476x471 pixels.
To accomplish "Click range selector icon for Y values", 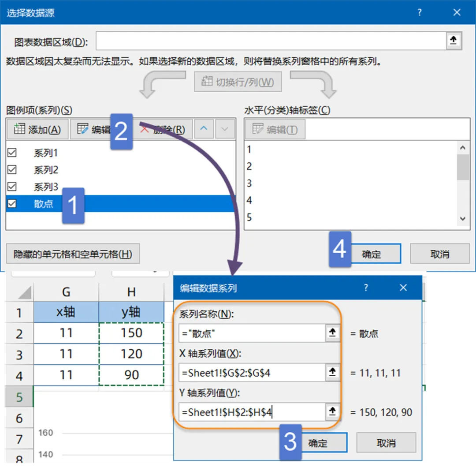I will (x=332, y=412).
